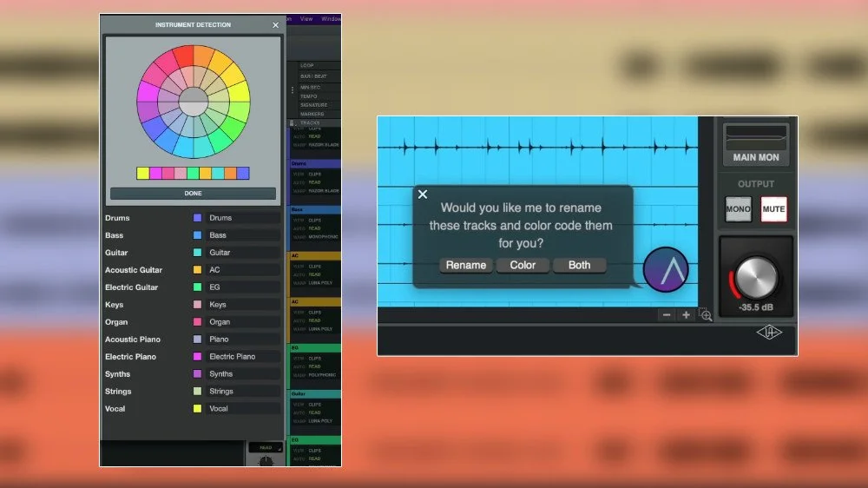The height and width of the screenshot is (488, 868).
Task: Open the Window menu
Action: [x=331, y=19]
